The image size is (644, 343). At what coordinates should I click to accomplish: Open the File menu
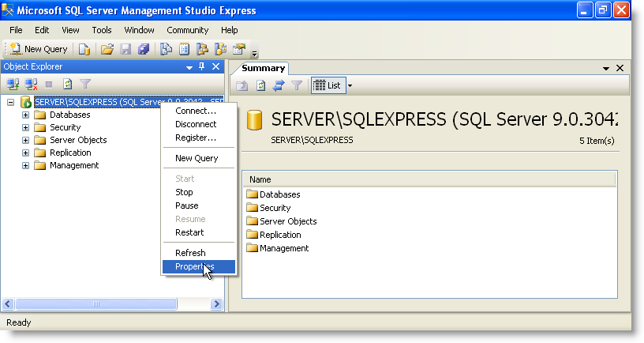point(16,31)
